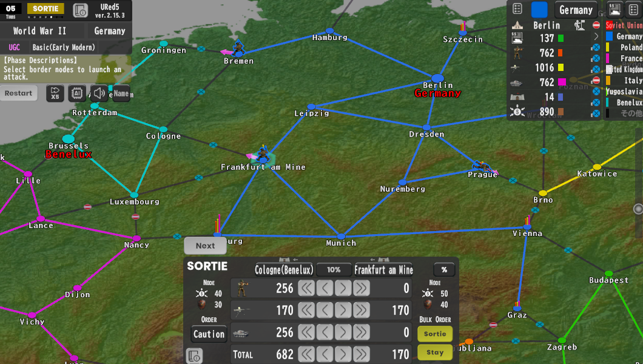Image resolution: width=643 pixels, height=364 pixels.
Task: Move machine guns one step right
Action: click(x=343, y=310)
